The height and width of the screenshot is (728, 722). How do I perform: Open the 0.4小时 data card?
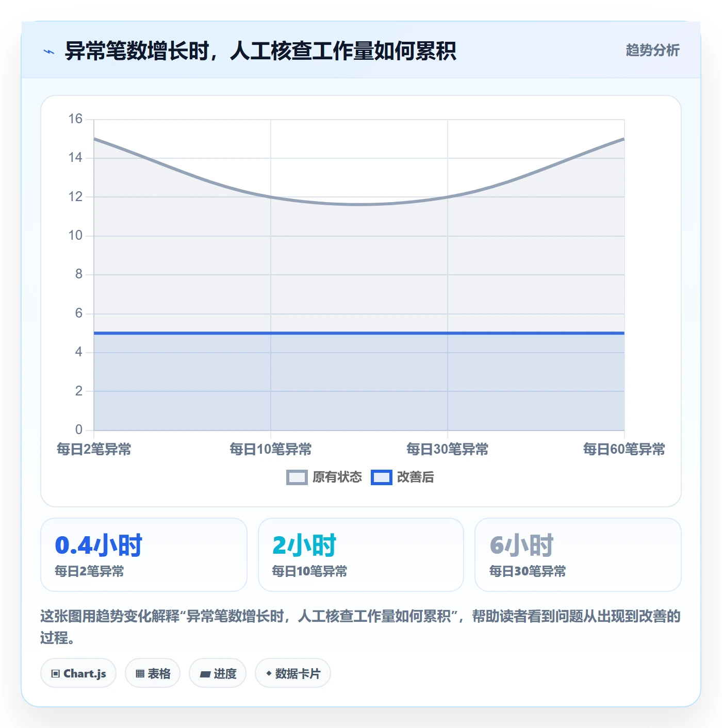(x=144, y=555)
